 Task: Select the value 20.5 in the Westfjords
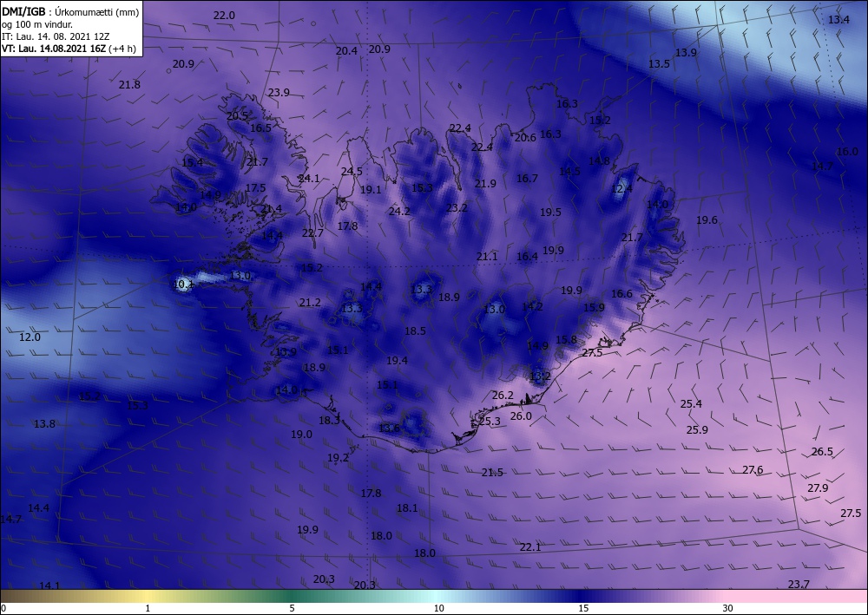238,116
